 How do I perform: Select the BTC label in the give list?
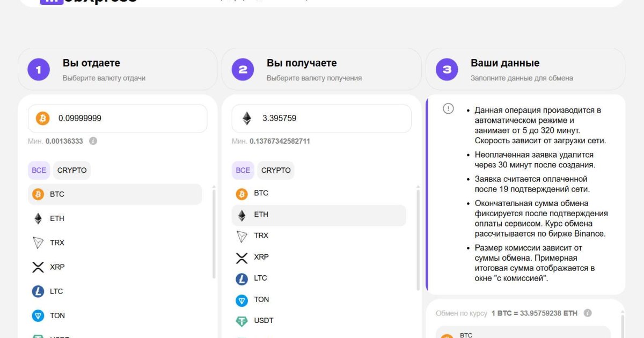[57, 194]
